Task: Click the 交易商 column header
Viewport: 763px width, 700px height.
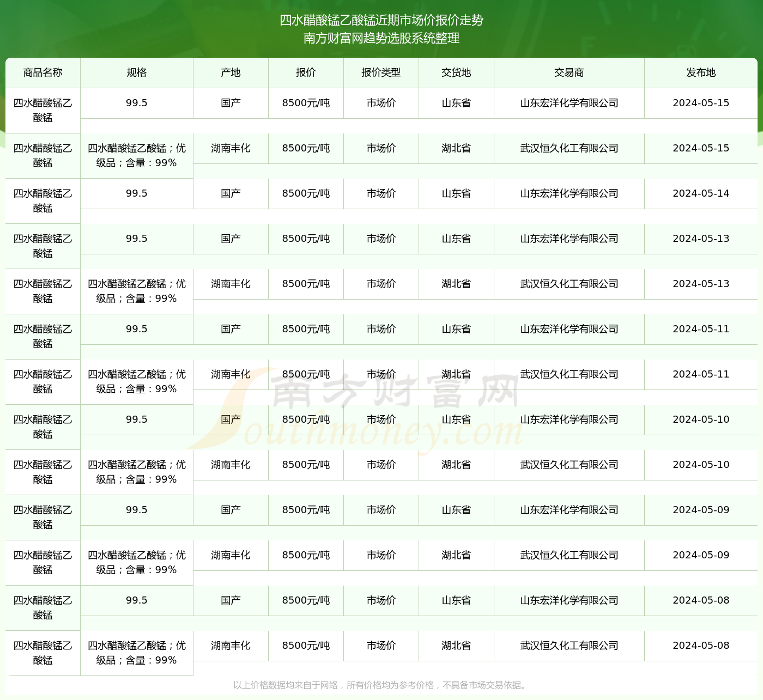Action: point(569,72)
